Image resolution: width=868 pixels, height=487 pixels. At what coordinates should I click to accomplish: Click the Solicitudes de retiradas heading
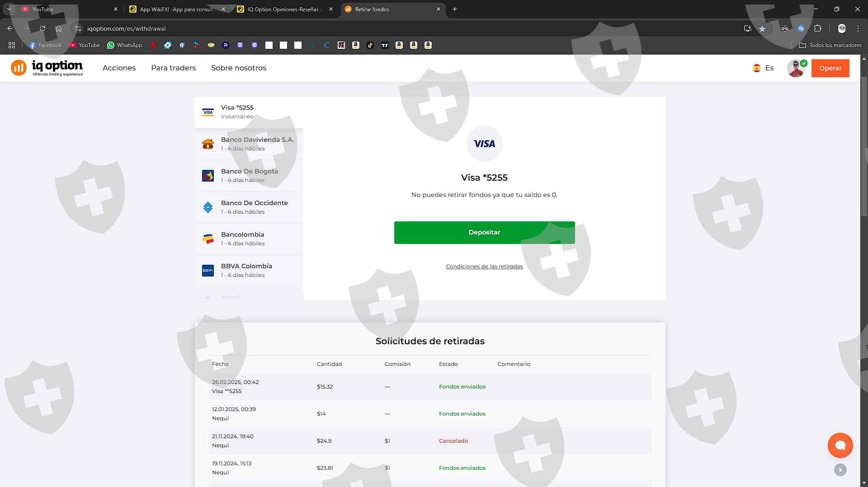[430, 341]
